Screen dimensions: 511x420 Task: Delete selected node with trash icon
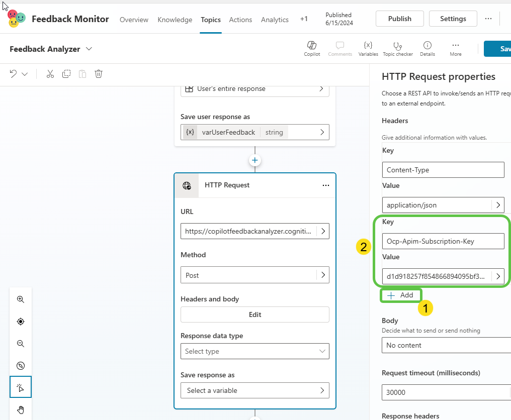pos(99,74)
